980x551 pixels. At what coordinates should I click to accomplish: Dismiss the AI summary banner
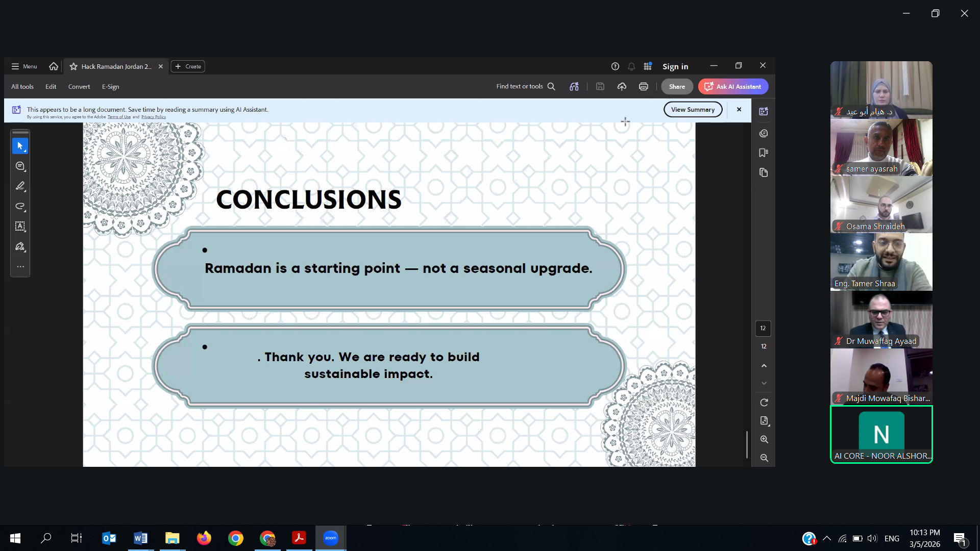coord(739,109)
